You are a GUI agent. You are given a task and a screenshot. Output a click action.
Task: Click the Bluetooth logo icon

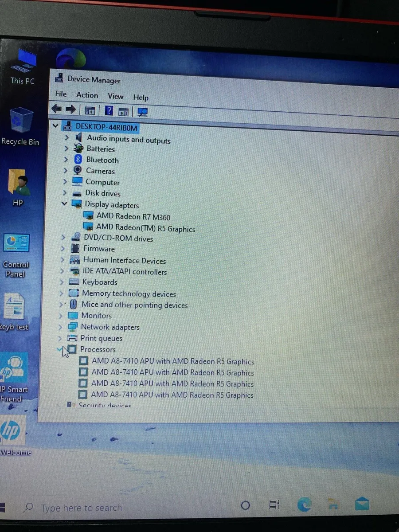point(78,159)
